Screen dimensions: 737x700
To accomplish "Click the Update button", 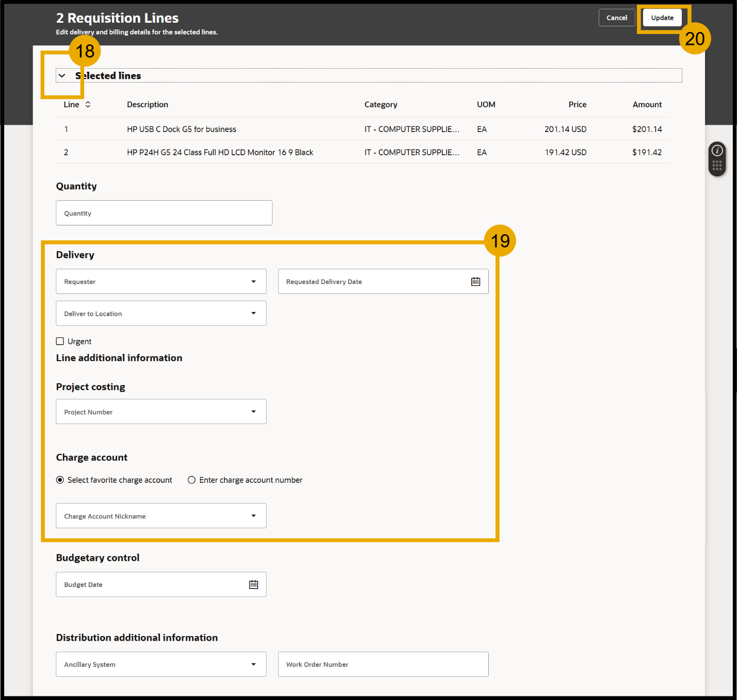I will pyautogui.click(x=662, y=17).
